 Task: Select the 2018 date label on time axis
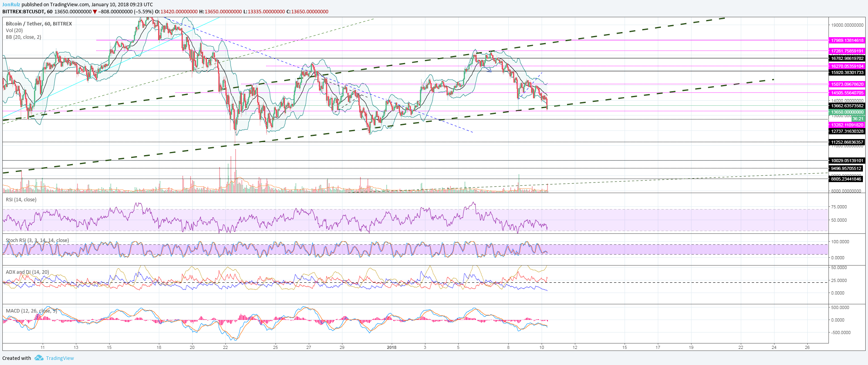pyautogui.click(x=391, y=347)
